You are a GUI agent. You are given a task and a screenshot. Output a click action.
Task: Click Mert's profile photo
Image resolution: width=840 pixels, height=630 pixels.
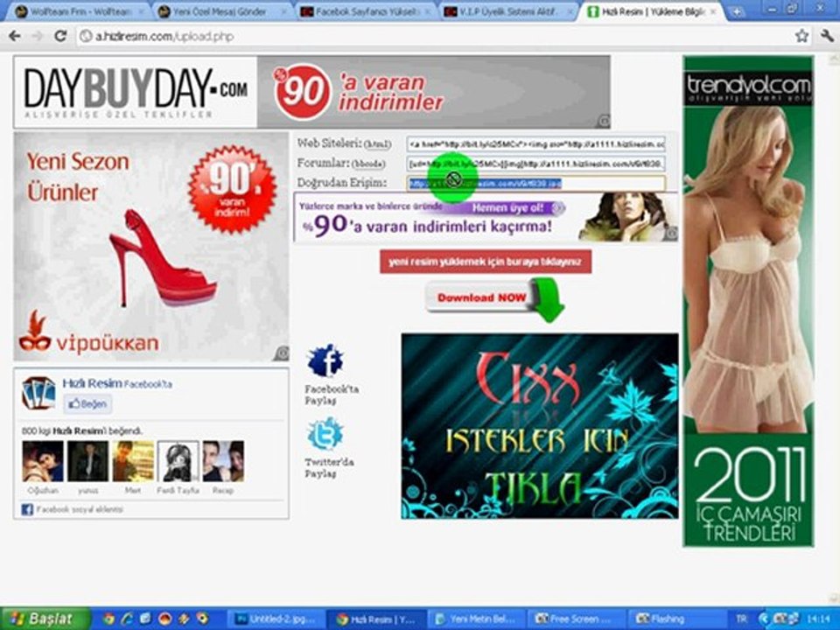pos(133,461)
